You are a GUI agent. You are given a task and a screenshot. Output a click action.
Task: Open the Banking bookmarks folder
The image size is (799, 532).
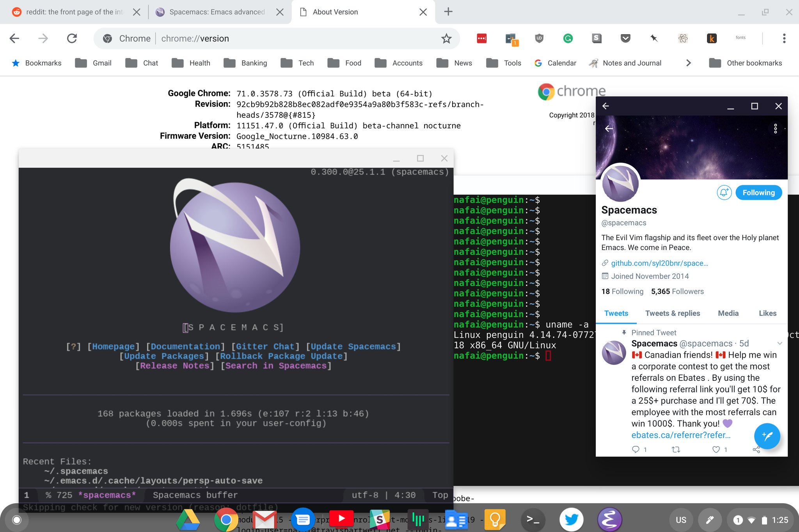(245, 63)
